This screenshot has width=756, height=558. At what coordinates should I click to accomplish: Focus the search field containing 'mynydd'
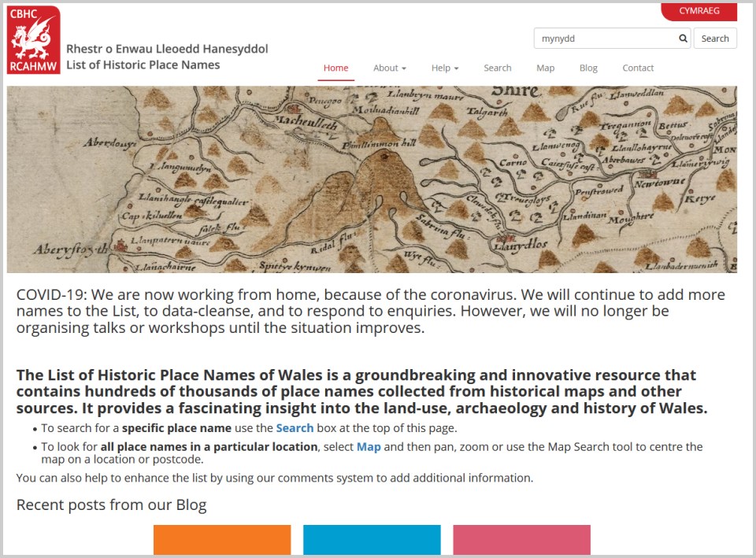tap(605, 39)
